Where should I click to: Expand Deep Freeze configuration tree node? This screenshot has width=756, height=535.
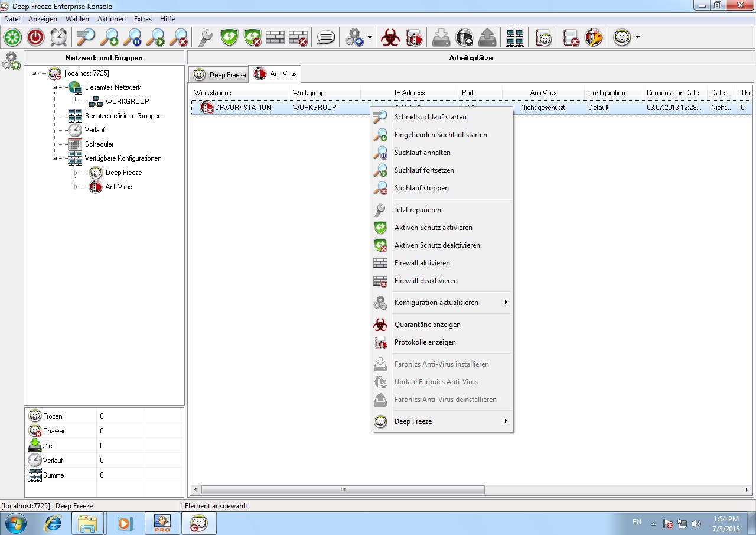[76, 173]
